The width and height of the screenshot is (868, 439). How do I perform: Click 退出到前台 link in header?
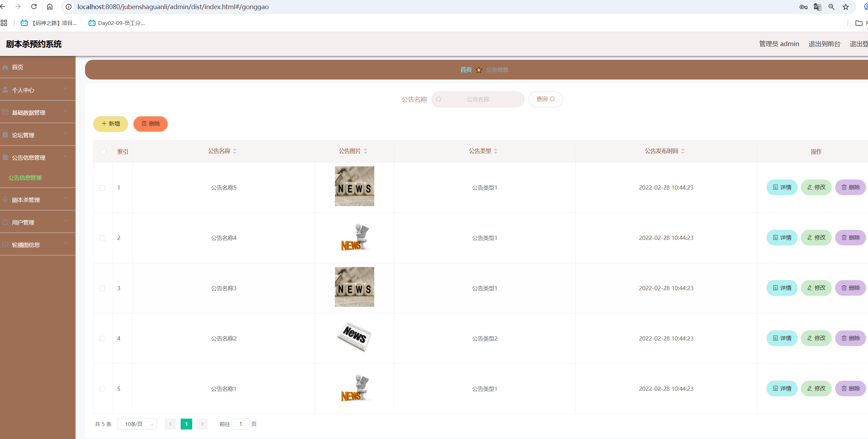point(824,44)
